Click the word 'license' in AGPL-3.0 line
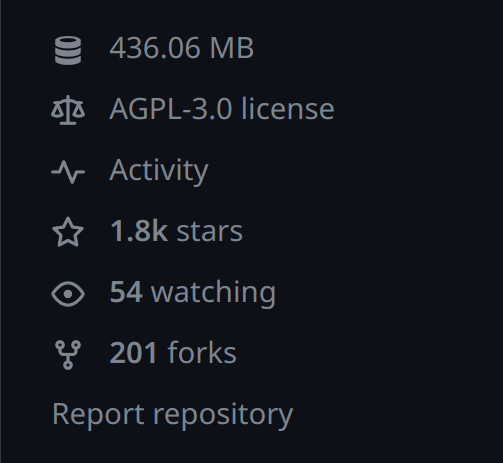The height and width of the screenshot is (463, 503). click(288, 109)
